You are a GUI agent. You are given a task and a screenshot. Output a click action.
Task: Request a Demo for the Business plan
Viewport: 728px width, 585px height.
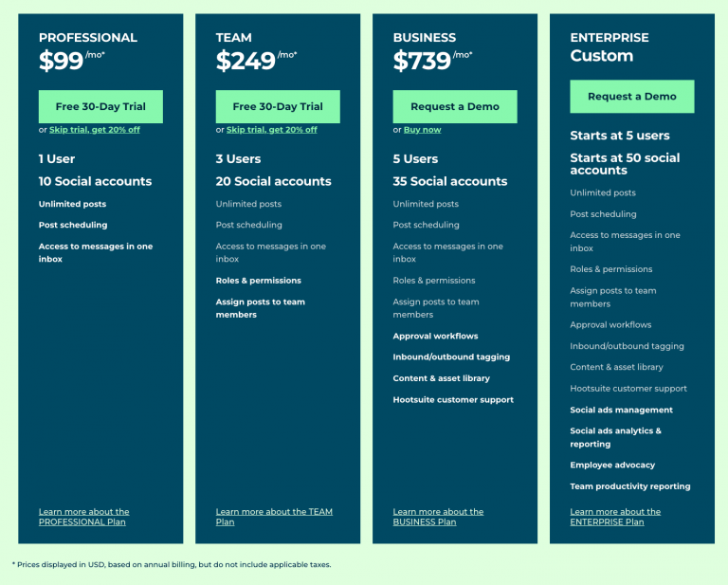coord(455,106)
